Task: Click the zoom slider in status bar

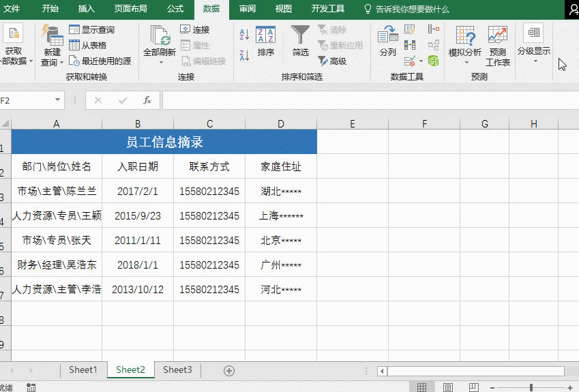Action: pyautogui.click(x=531, y=387)
